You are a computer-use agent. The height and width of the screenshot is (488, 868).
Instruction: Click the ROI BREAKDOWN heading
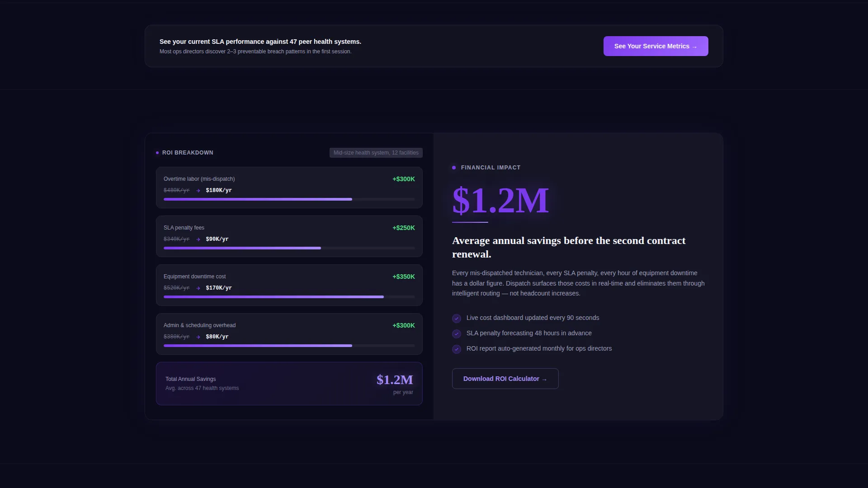point(188,153)
